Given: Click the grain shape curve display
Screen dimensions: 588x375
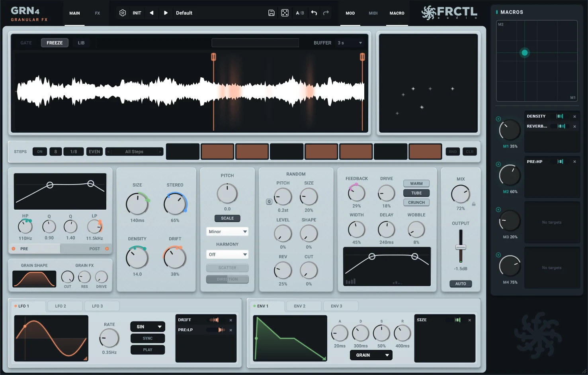Looking at the screenshot, I should click(34, 279).
